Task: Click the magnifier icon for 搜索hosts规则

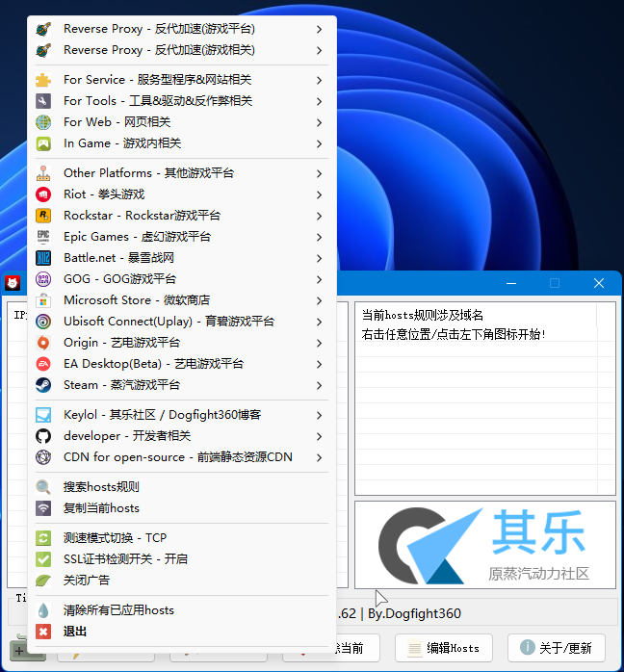Action: (x=43, y=487)
